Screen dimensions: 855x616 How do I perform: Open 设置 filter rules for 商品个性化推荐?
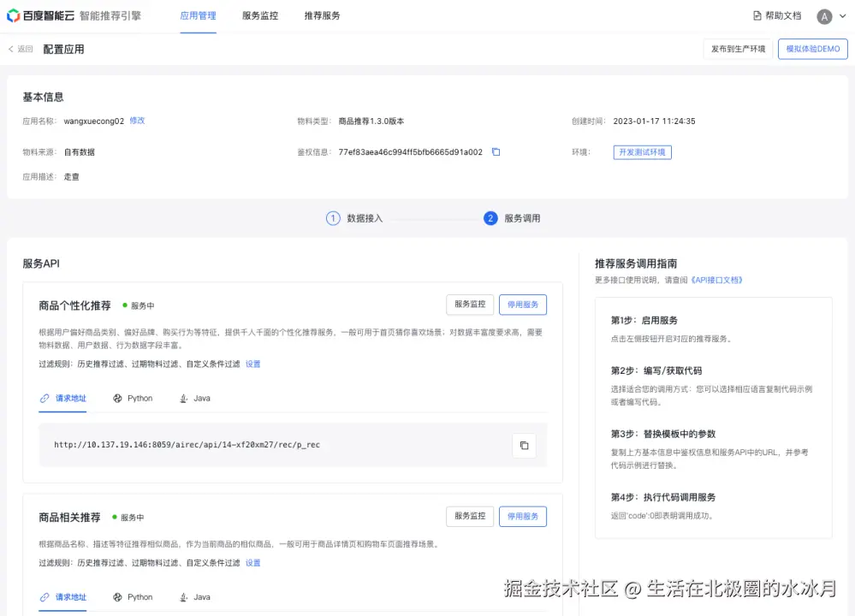click(x=253, y=364)
